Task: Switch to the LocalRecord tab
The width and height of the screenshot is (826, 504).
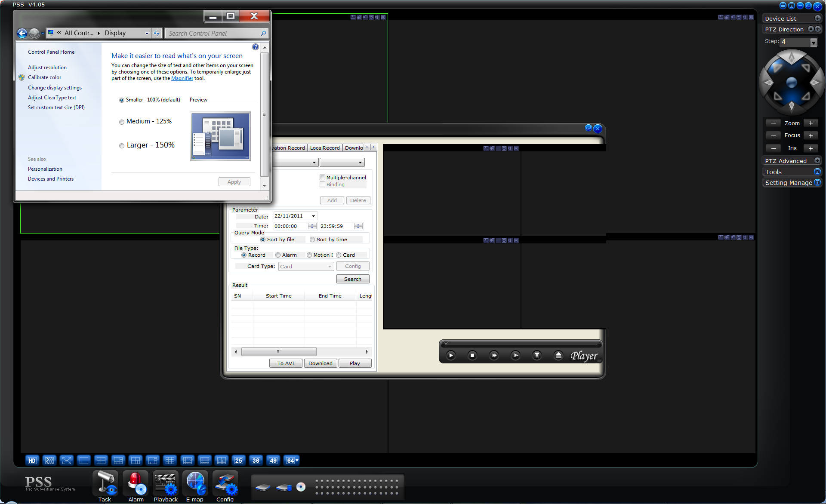Action: point(325,148)
